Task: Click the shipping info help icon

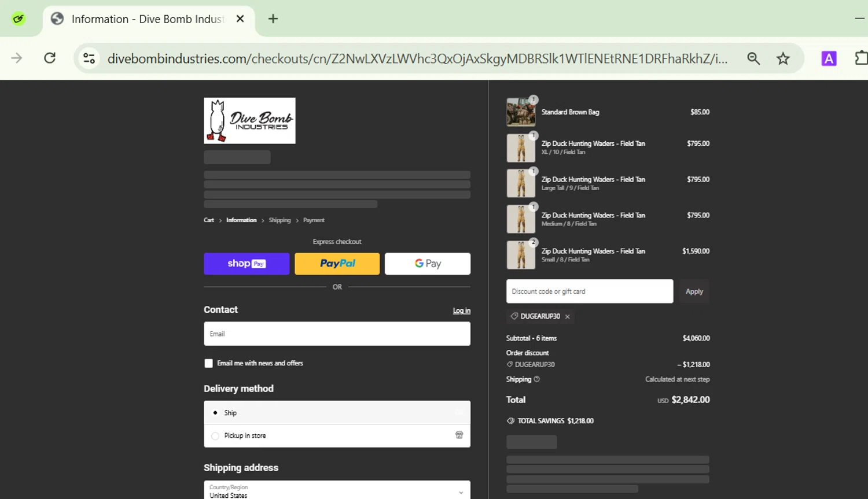Action: click(x=537, y=379)
